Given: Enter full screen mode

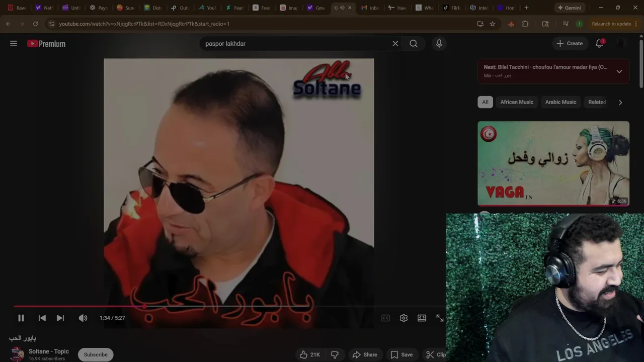Looking at the screenshot, I should tap(440, 318).
